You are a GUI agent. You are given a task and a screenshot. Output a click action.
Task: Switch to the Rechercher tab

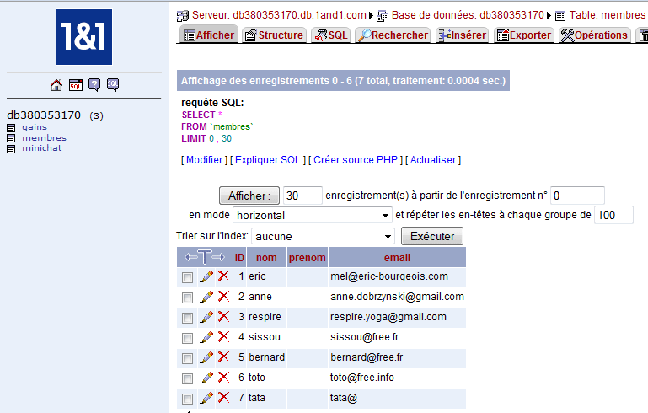coord(394,35)
